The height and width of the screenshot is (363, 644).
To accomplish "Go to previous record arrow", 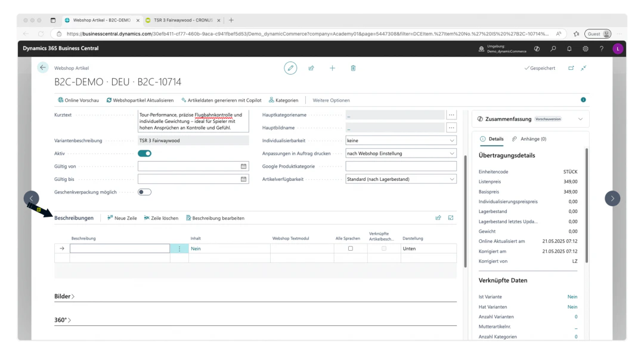I will point(31,199).
